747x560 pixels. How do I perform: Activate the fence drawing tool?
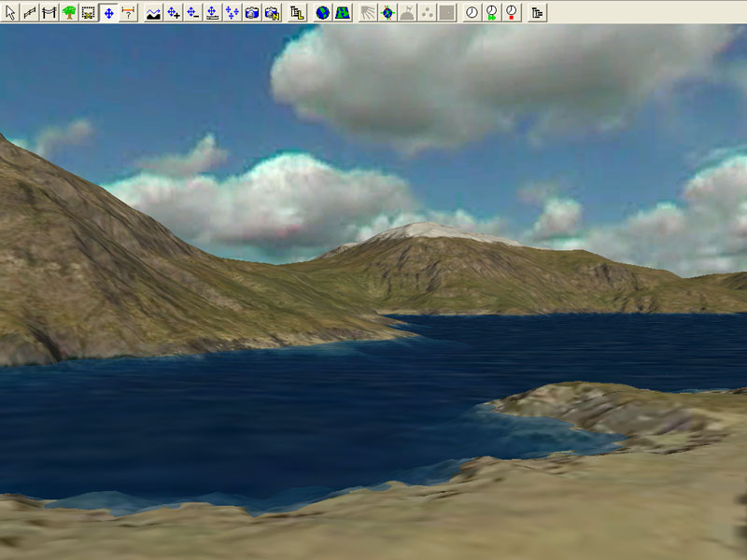tap(30, 12)
